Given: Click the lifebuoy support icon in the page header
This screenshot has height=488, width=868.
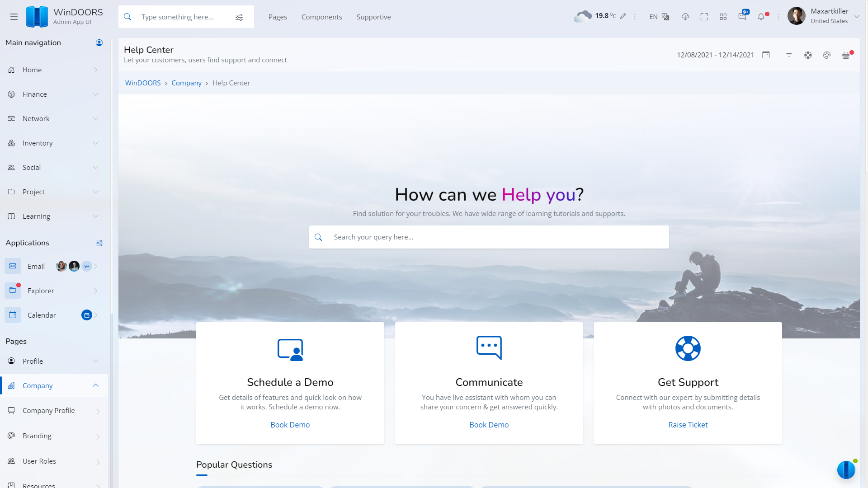Looking at the screenshot, I should 808,55.
